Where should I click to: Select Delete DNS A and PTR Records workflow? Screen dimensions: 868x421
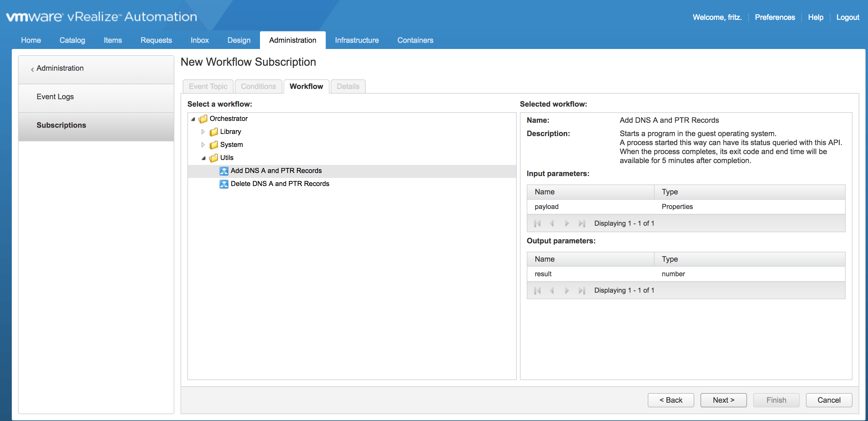(x=352, y=184)
